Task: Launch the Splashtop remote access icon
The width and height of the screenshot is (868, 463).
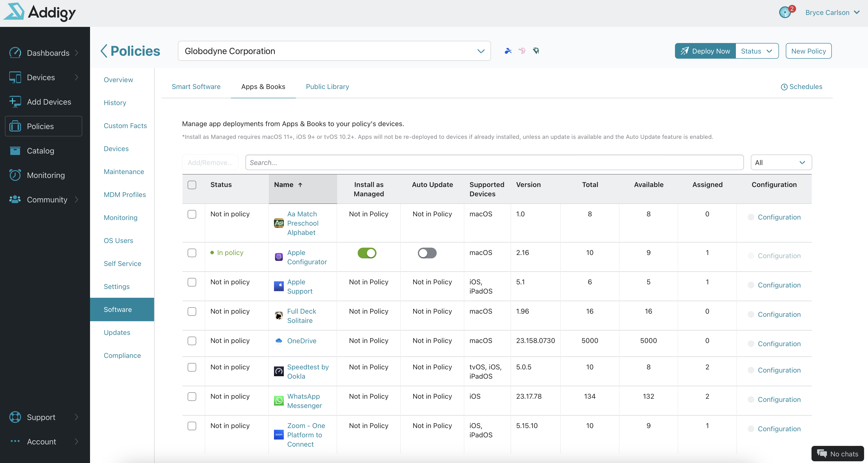Action: click(x=508, y=51)
